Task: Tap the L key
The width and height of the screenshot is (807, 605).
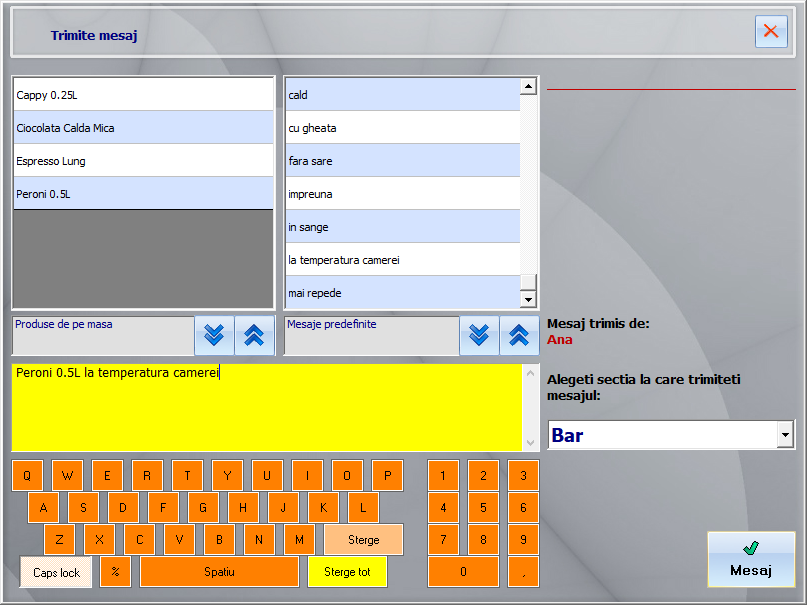Action: (x=363, y=508)
